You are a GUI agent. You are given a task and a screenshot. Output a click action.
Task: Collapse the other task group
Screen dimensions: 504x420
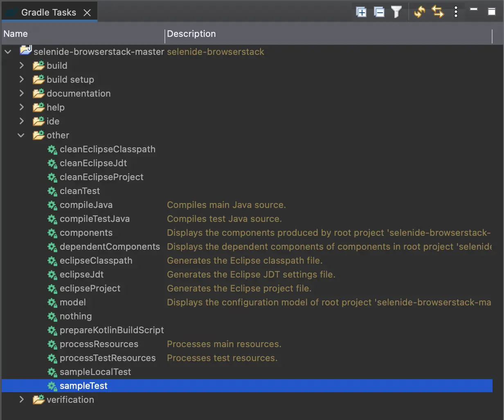pyautogui.click(x=21, y=135)
